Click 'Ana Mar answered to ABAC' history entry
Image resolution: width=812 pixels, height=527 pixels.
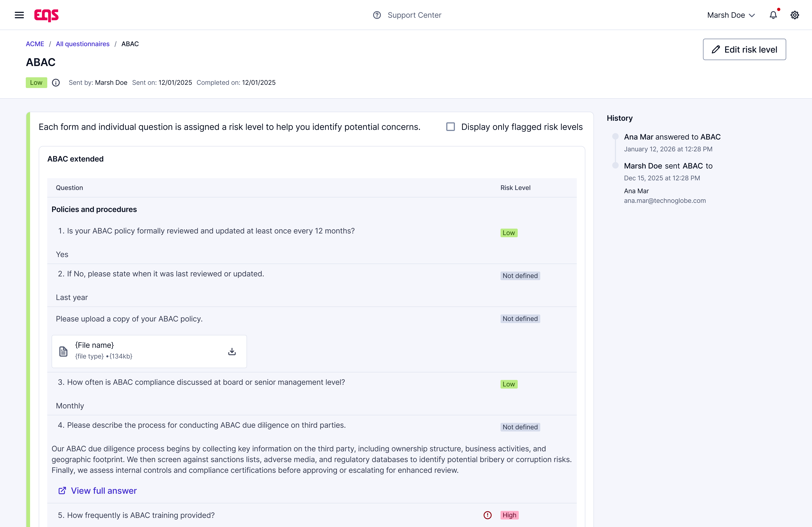coord(672,137)
